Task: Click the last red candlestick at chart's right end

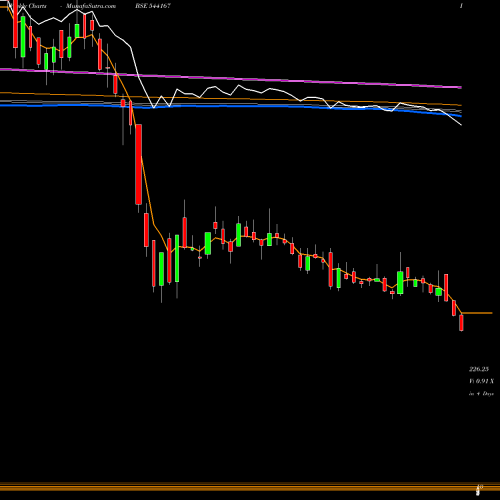Action: [x=461, y=323]
